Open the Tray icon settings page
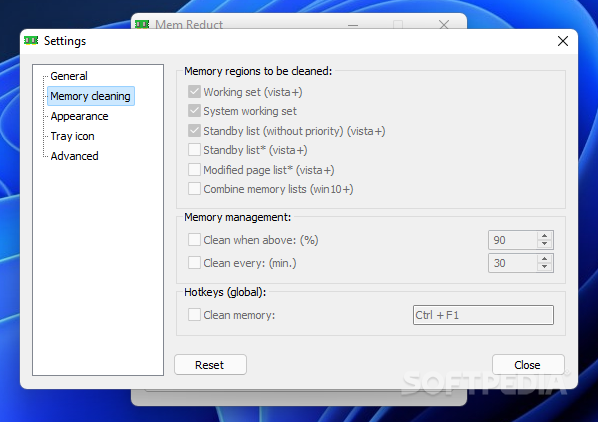This screenshot has height=422, width=598. pos(72,136)
